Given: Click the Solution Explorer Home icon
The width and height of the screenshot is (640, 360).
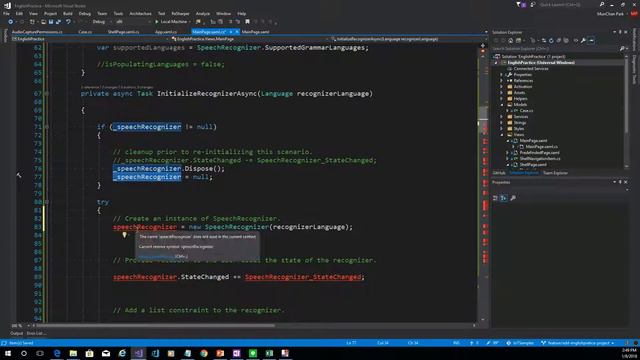Looking at the screenshot, I should [x=511, y=40].
